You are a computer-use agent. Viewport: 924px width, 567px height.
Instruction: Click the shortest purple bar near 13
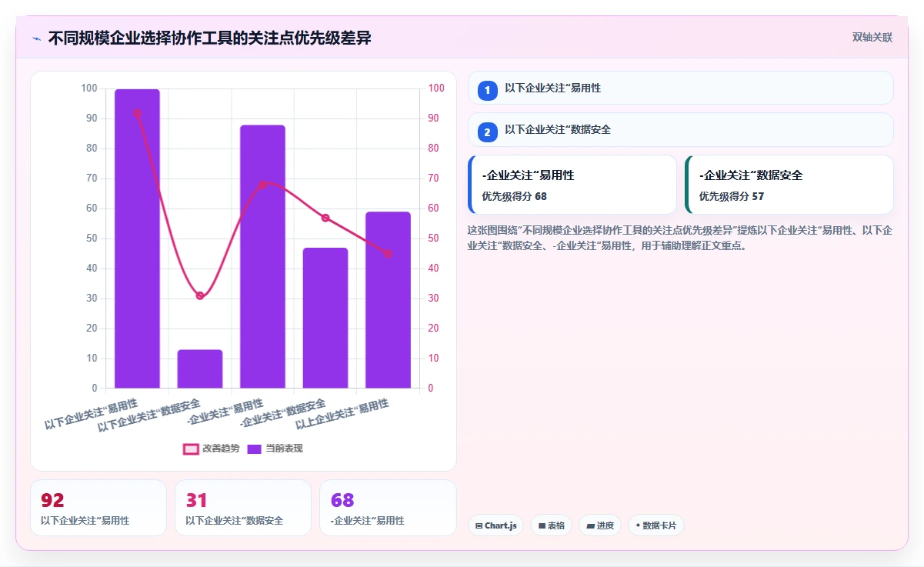coord(200,369)
